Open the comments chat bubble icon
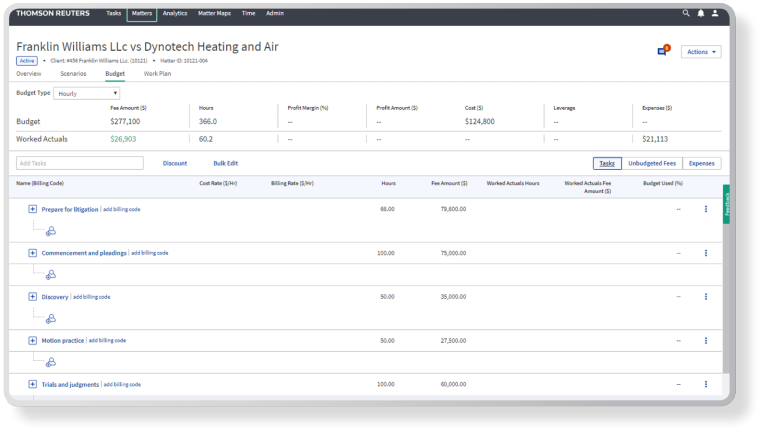The height and width of the screenshot is (432, 768). tap(661, 52)
